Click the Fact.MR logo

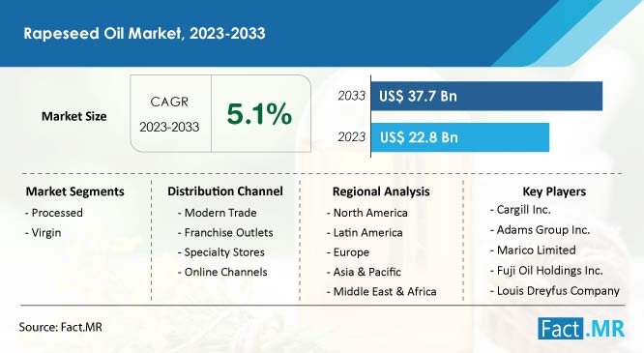click(581, 329)
